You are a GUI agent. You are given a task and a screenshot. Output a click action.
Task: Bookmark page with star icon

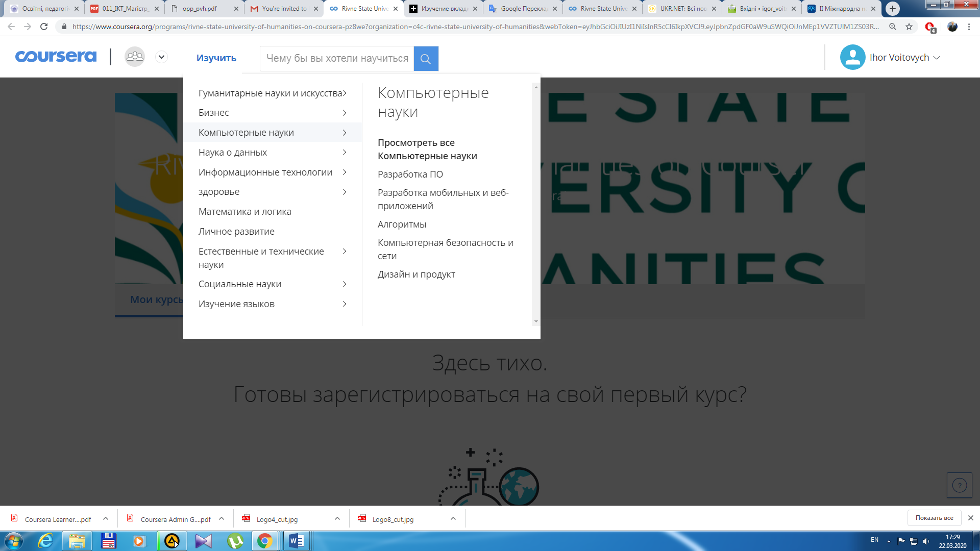909,27
